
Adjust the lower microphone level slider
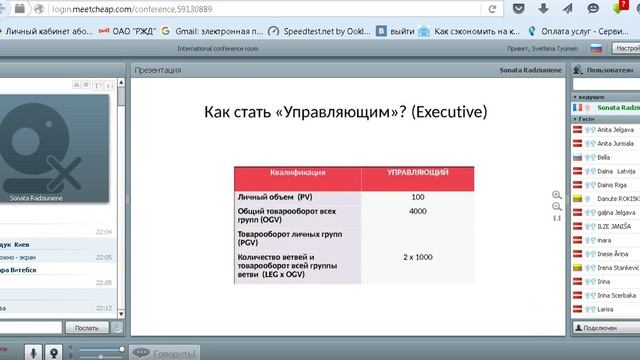click(101, 357)
